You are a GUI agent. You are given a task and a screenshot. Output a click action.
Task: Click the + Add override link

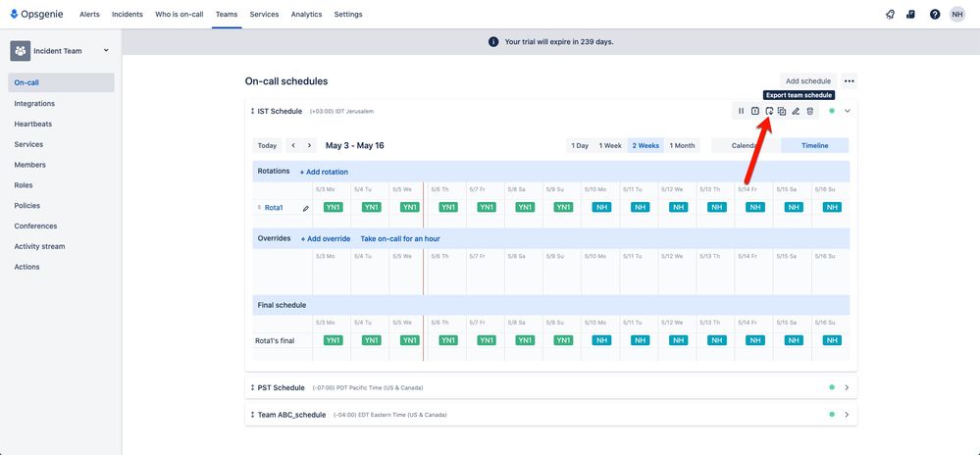coord(326,238)
